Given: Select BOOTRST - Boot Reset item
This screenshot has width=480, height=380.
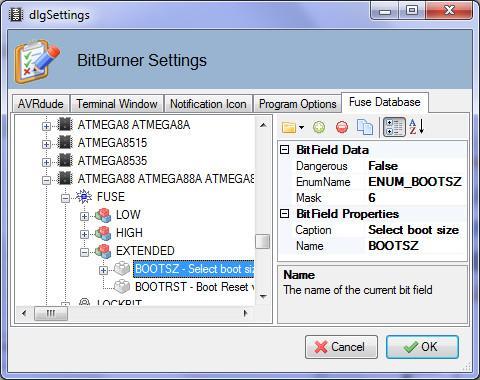Looking at the screenshot, I should [194, 287].
